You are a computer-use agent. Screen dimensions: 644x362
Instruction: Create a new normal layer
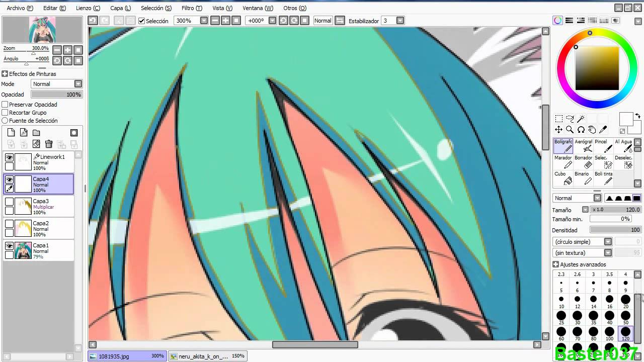(x=11, y=133)
